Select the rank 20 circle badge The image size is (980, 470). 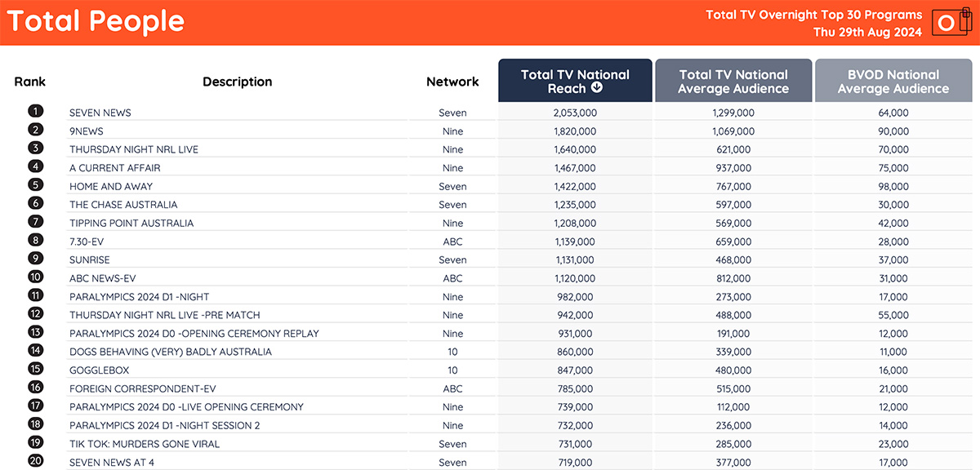click(35, 462)
